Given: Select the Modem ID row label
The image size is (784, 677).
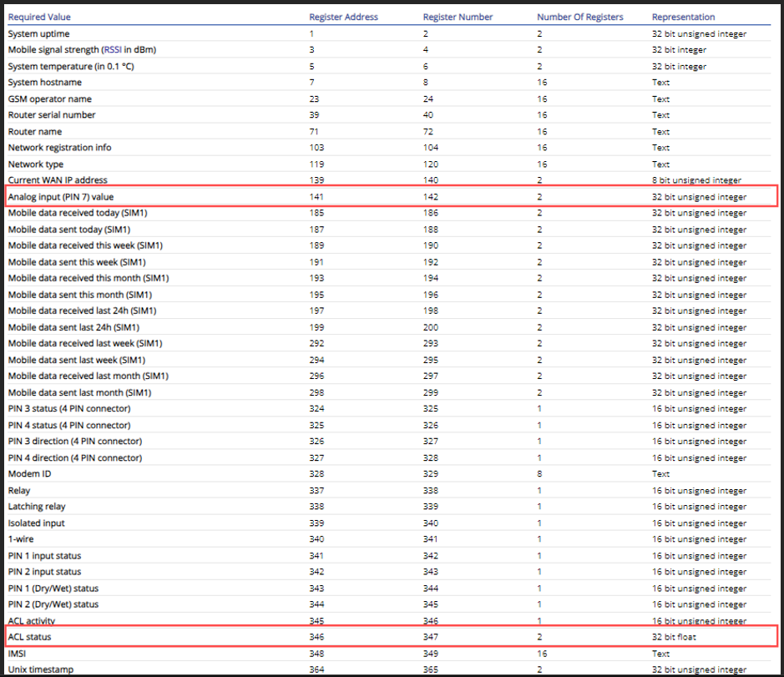Looking at the screenshot, I should [29, 474].
